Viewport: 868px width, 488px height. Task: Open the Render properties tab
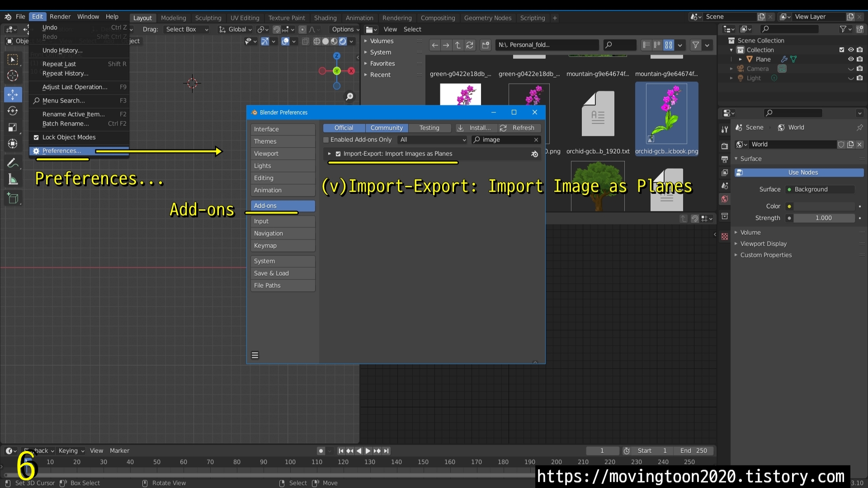point(725,146)
